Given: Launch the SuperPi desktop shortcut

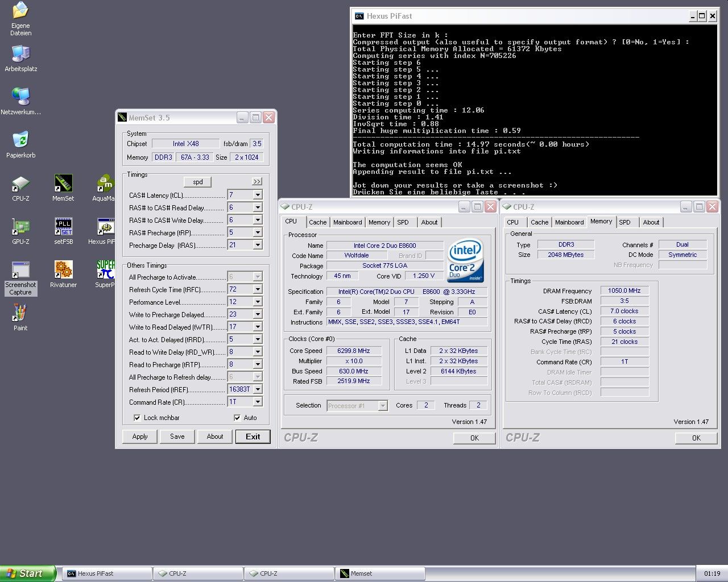Looking at the screenshot, I should point(105,274).
